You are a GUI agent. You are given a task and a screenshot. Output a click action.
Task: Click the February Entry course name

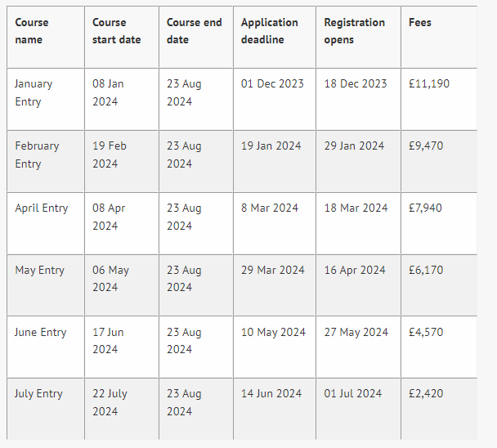(x=37, y=155)
